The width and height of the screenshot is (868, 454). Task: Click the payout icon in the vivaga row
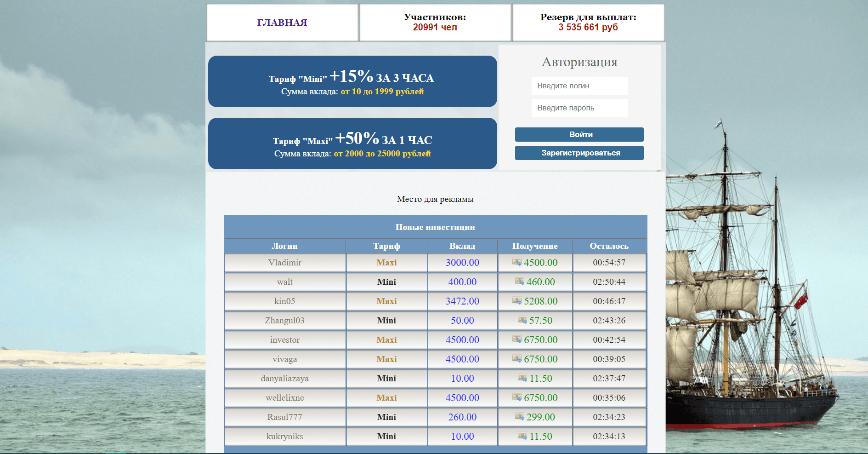tap(517, 359)
